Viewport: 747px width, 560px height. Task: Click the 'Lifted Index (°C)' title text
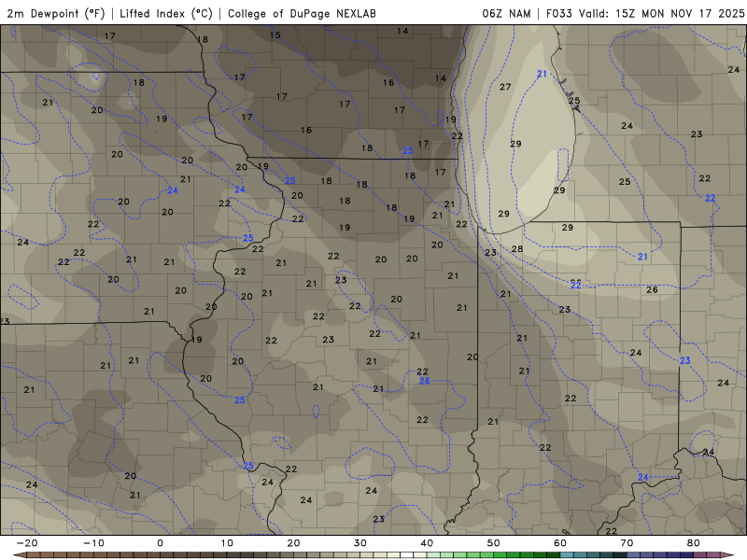point(166,13)
